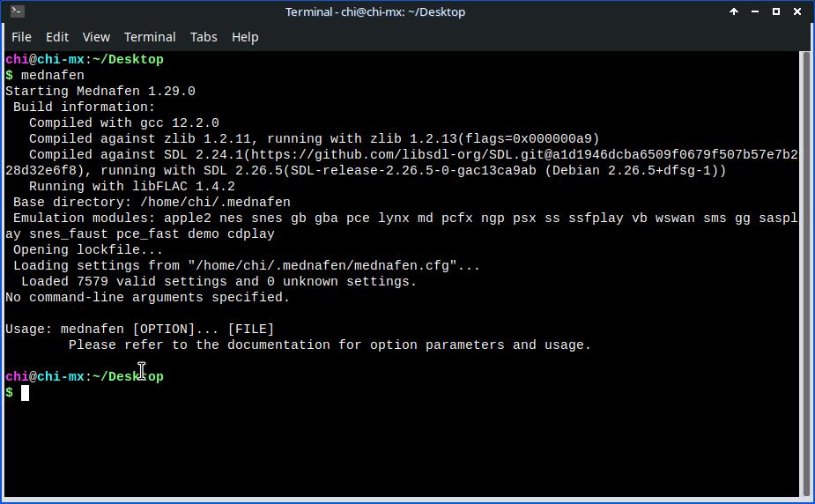Click the 'Please refer to the documentation' line

point(330,345)
